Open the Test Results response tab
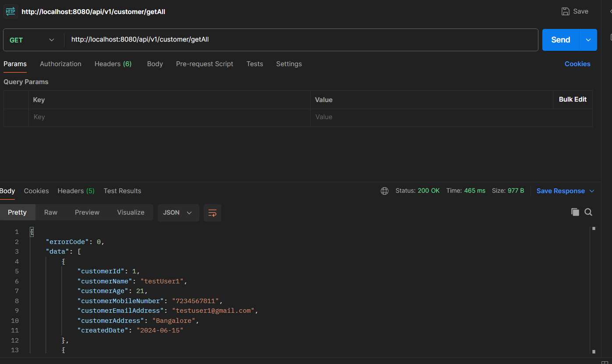This screenshot has width=612, height=364. click(x=122, y=191)
